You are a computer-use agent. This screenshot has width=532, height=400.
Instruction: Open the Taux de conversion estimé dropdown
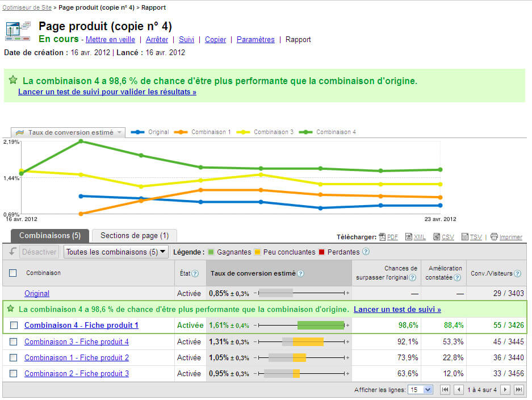tap(68, 132)
